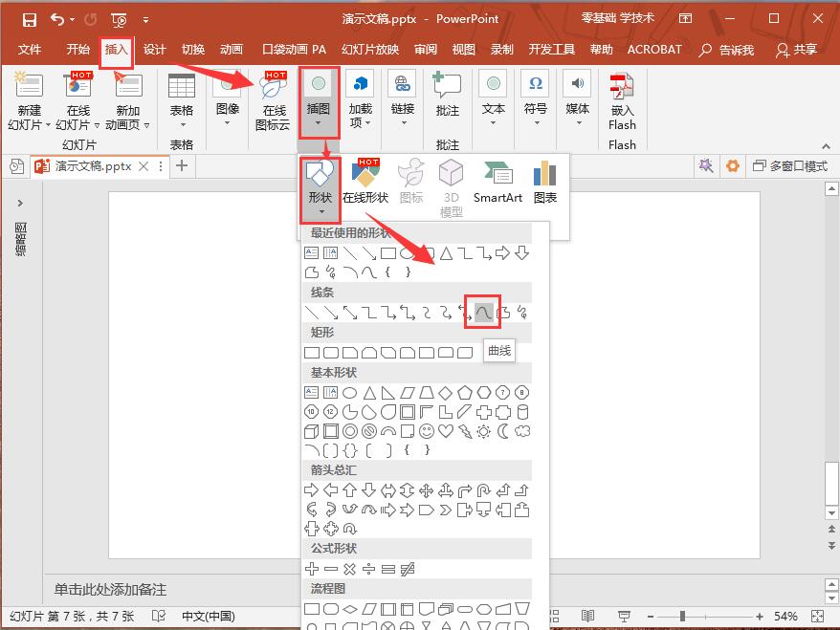Undo the last action
The image size is (840, 630).
pyautogui.click(x=57, y=20)
